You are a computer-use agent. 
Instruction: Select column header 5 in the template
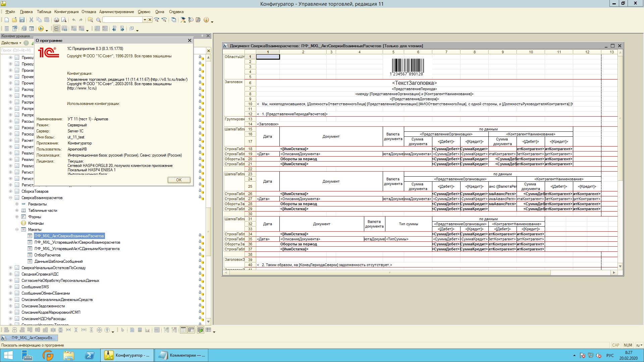(x=393, y=52)
